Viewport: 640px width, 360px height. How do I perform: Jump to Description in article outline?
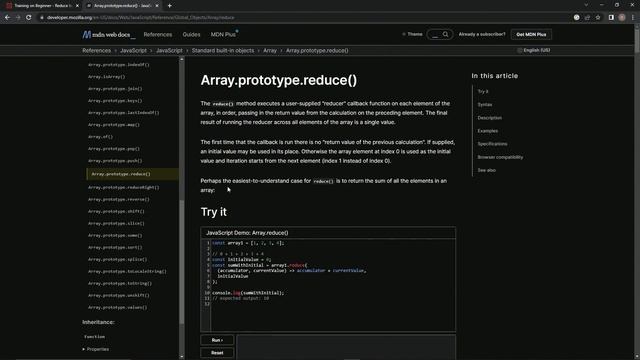point(490,118)
